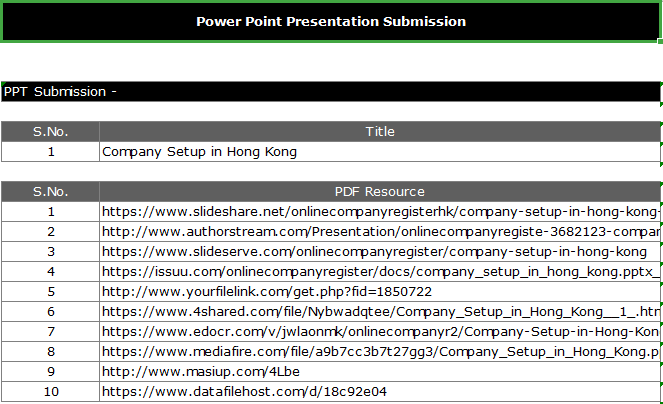The height and width of the screenshot is (404, 663).
Task: Select serial number 8 cell
Action: click(50, 352)
